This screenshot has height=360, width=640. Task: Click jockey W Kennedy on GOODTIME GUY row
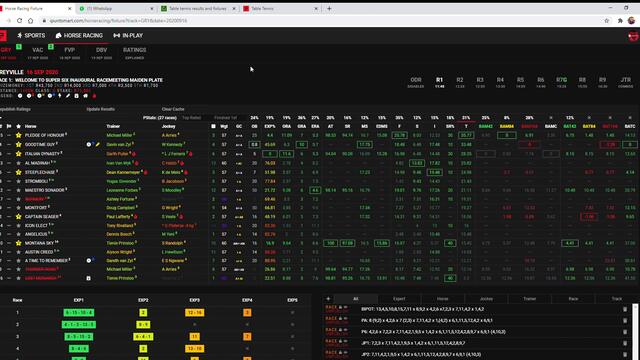point(172,144)
